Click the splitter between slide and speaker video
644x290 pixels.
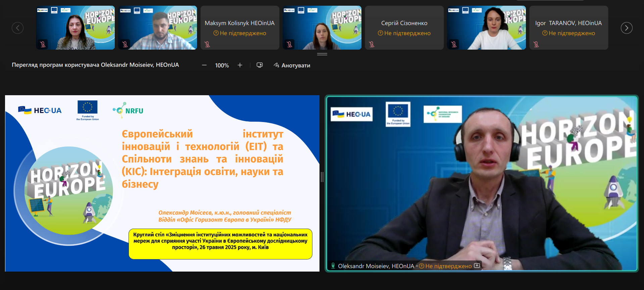322,177
